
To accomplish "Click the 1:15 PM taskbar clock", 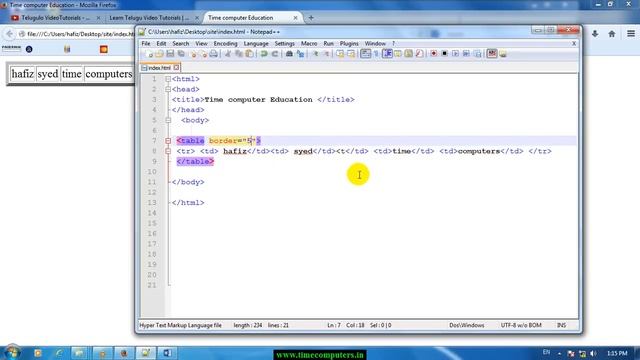I will point(617,353).
